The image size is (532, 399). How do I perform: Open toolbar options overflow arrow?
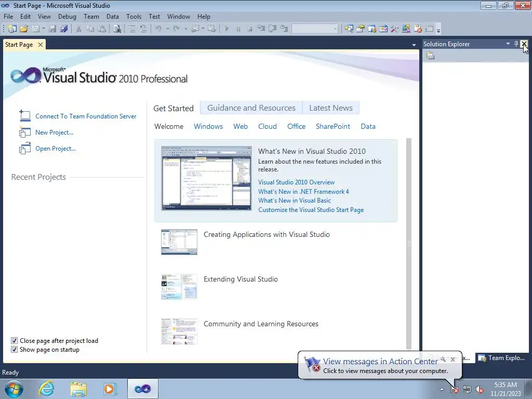click(x=438, y=30)
